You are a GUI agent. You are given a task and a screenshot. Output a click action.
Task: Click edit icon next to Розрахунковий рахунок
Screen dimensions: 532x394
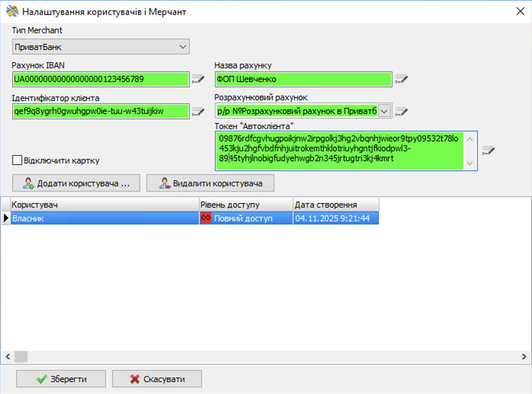coord(401,111)
